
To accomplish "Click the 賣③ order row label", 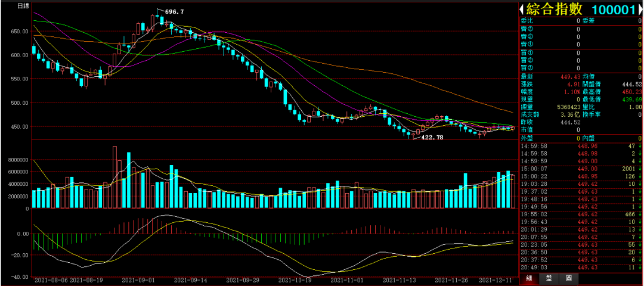I will [x=527, y=29].
